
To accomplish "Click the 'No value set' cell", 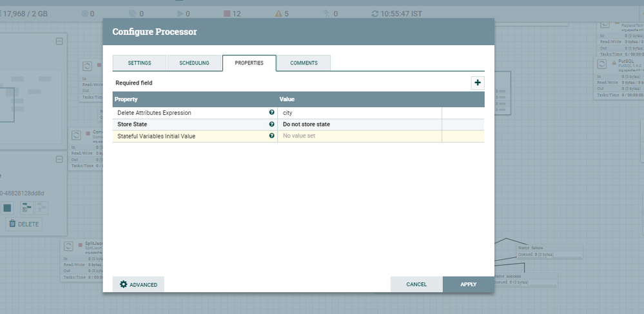I will click(x=360, y=136).
